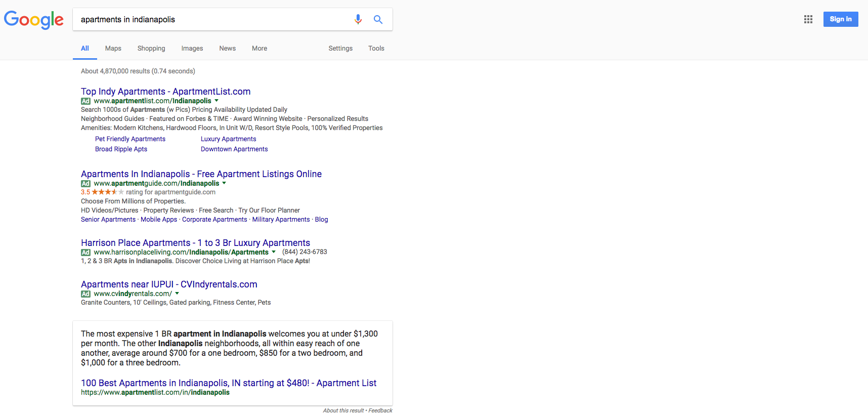
Task: Open 'Harrison Place Apartments' ad result
Action: click(x=196, y=243)
